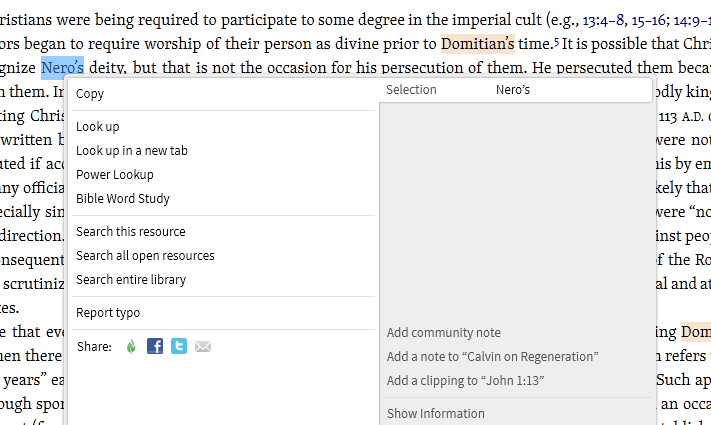Screen dimensions: 711x425
Task: Choose Copy from the context menu
Action: coord(90,94)
